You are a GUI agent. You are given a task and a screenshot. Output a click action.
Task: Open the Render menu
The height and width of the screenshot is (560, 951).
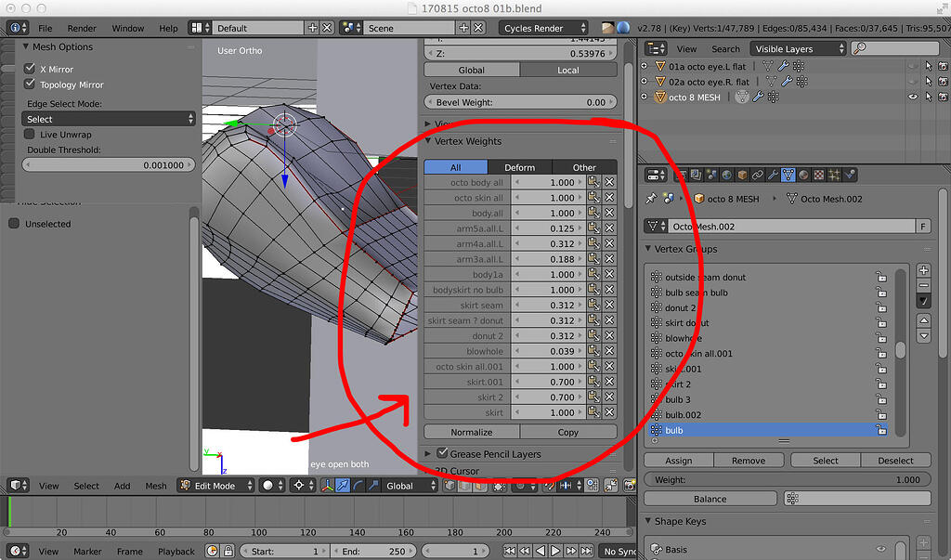82,28
